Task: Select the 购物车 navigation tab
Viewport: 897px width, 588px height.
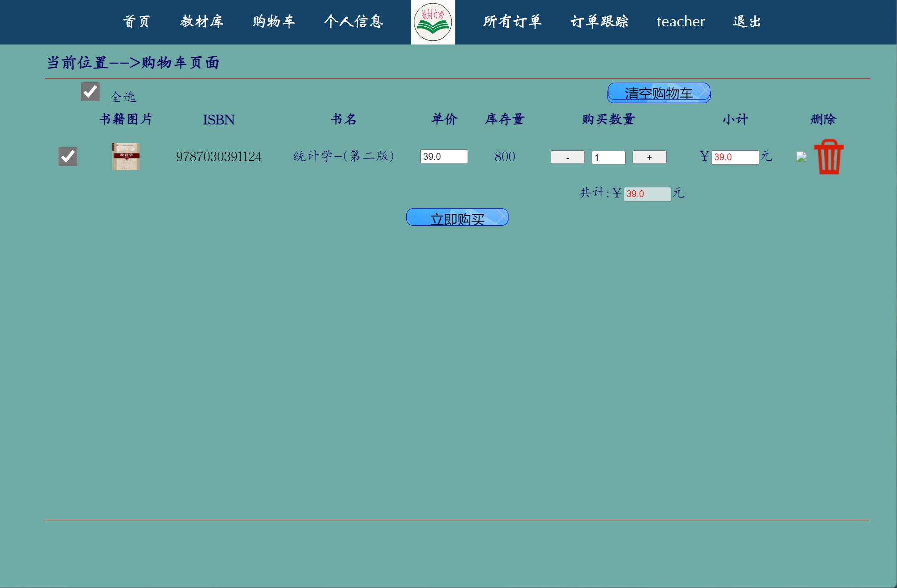Action: (273, 22)
